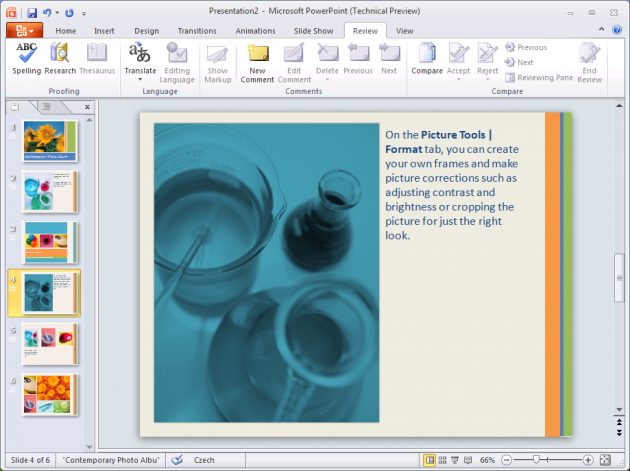Toggle Show Markup
Screen dimensions: 630x471
(217, 63)
